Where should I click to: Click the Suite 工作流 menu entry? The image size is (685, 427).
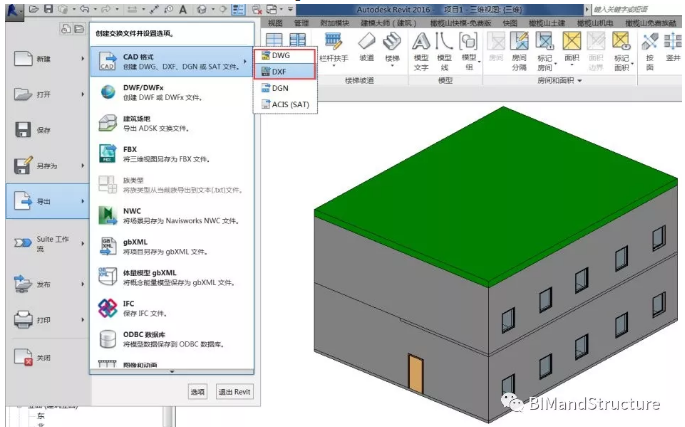click(47, 243)
